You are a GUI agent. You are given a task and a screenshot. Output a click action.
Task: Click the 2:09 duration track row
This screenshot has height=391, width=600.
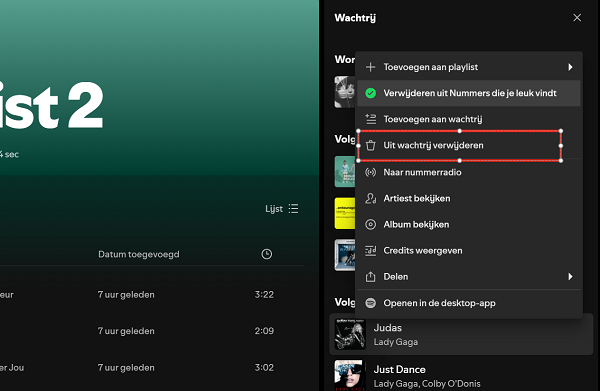pyautogui.click(x=152, y=331)
